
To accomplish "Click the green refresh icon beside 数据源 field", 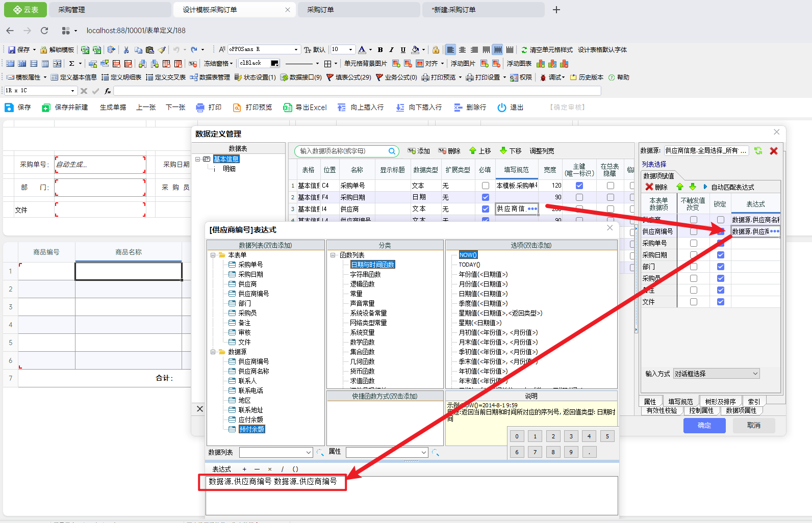I will 758,151.
